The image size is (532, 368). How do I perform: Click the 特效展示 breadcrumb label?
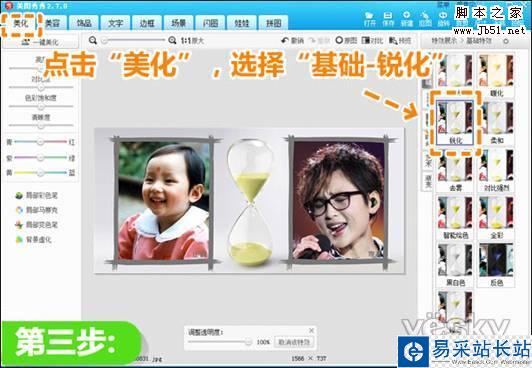444,40
